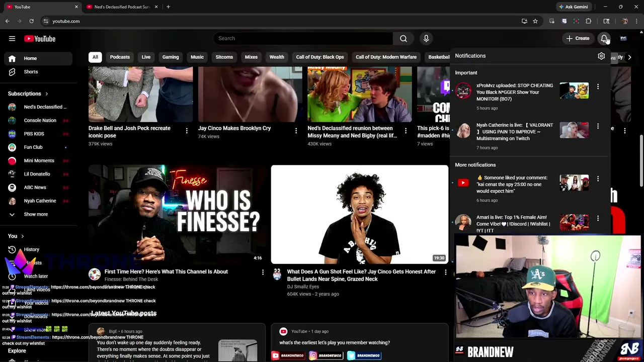Expand the Subscriptions section chevron

46,94
